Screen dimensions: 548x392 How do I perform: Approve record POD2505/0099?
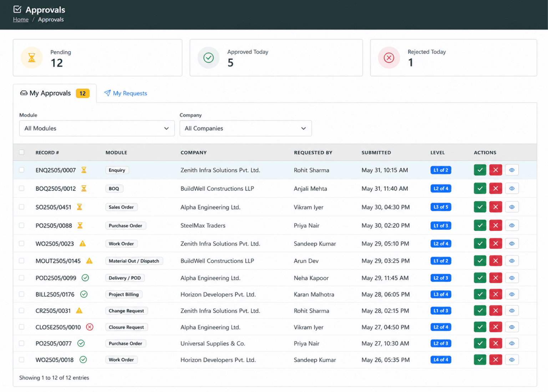click(480, 278)
